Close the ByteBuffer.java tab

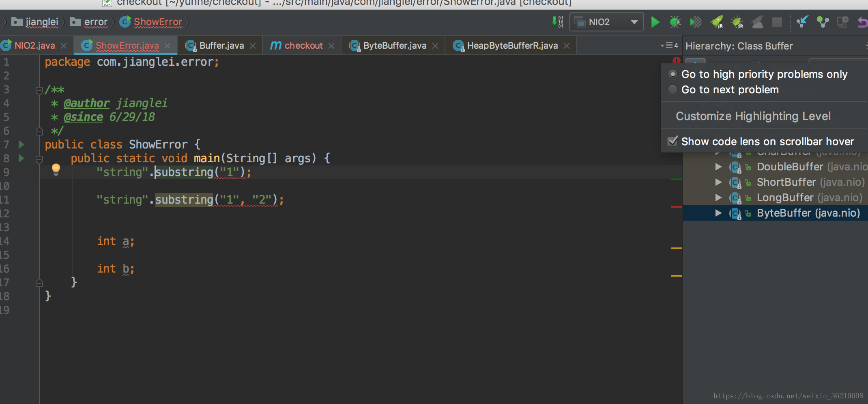pyautogui.click(x=435, y=46)
